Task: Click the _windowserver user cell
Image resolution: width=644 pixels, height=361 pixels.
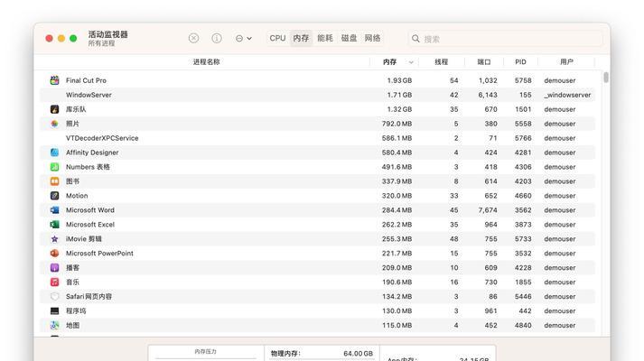Action: click(567, 95)
